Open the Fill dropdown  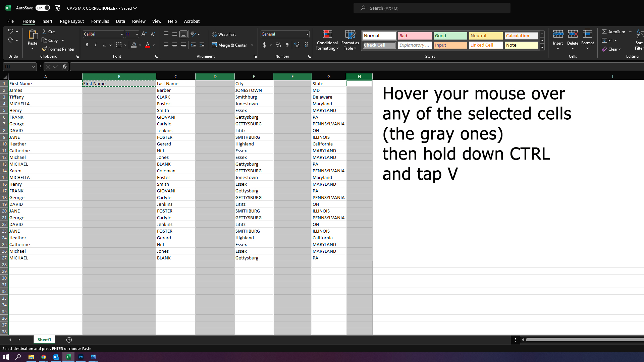coord(609,40)
